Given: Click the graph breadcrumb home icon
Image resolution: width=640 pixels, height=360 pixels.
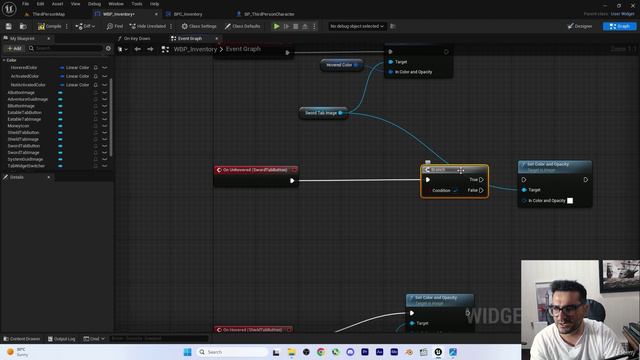Looking at the screenshot, I should pyautogui.click(x=165, y=49).
